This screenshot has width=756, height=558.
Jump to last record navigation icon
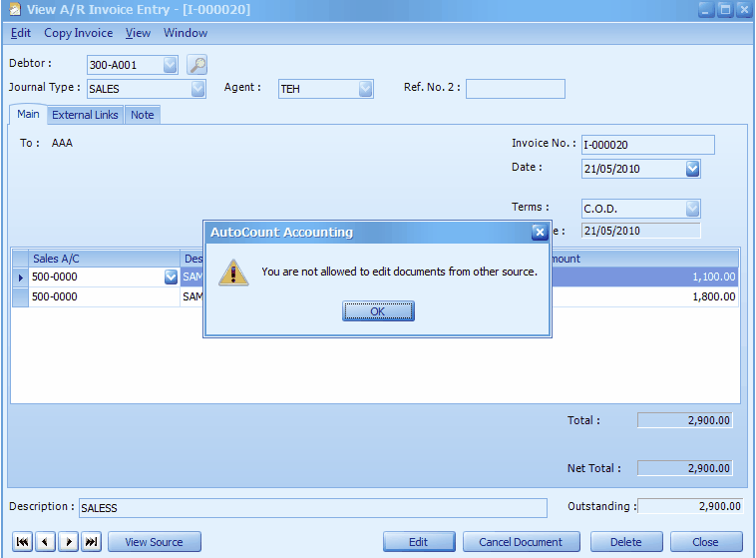(x=92, y=542)
